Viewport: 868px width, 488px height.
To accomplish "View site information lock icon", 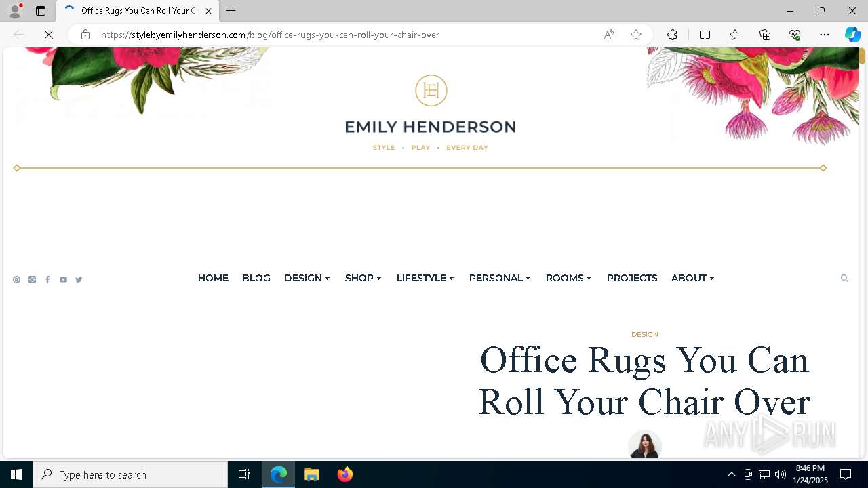I will 85,35.
